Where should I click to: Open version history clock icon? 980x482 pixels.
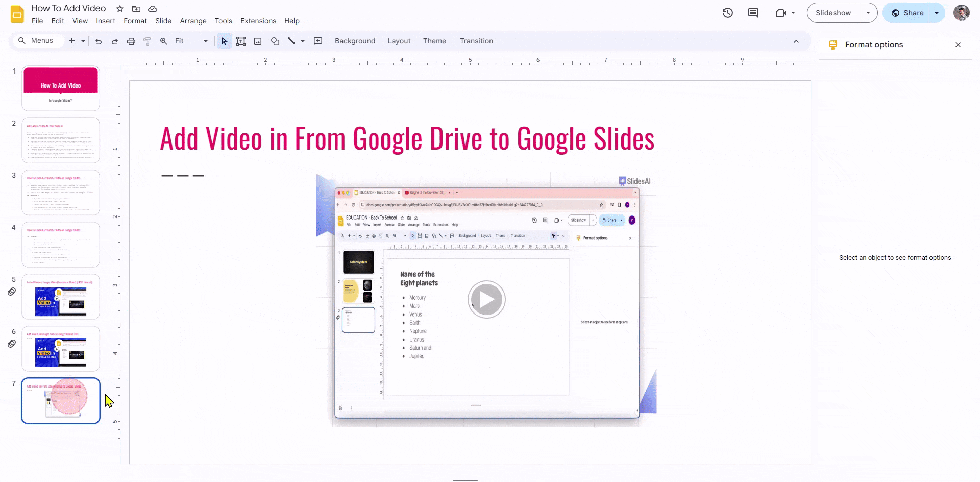tap(728, 13)
